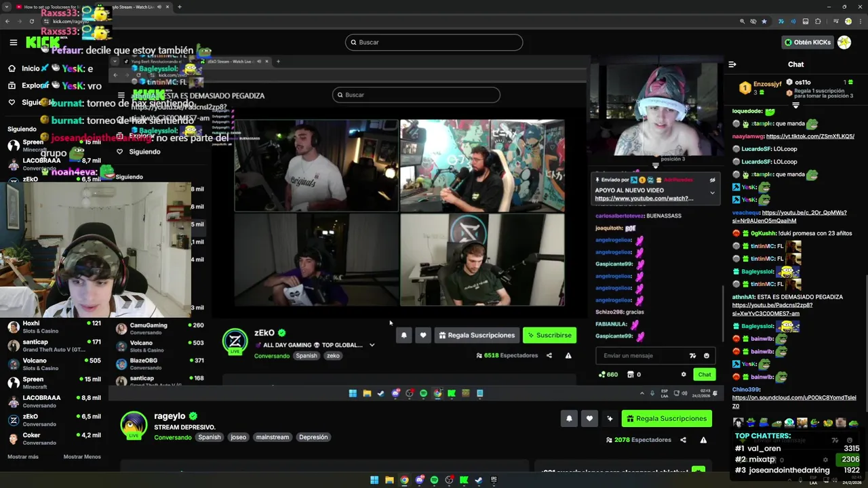Click the Obtén KICKs button
Screen dimensions: 868x488
point(807,42)
